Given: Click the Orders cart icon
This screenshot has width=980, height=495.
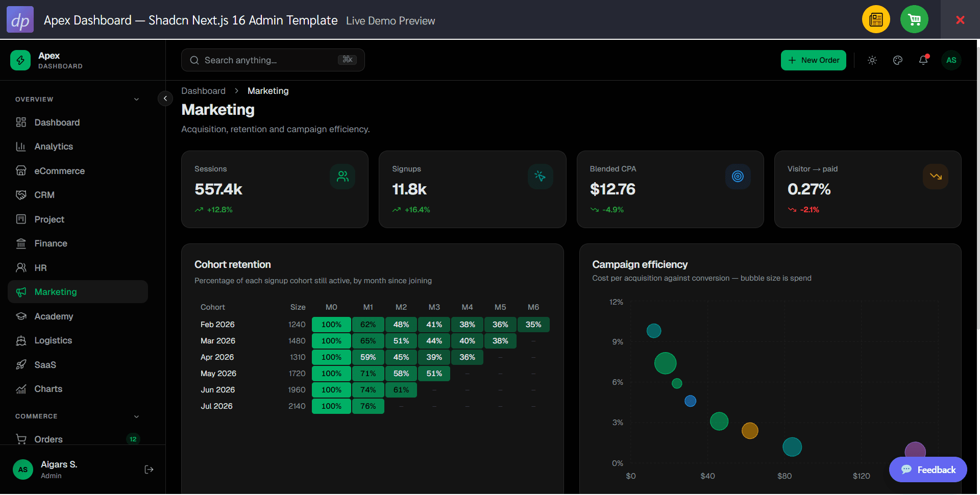Looking at the screenshot, I should coord(21,439).
